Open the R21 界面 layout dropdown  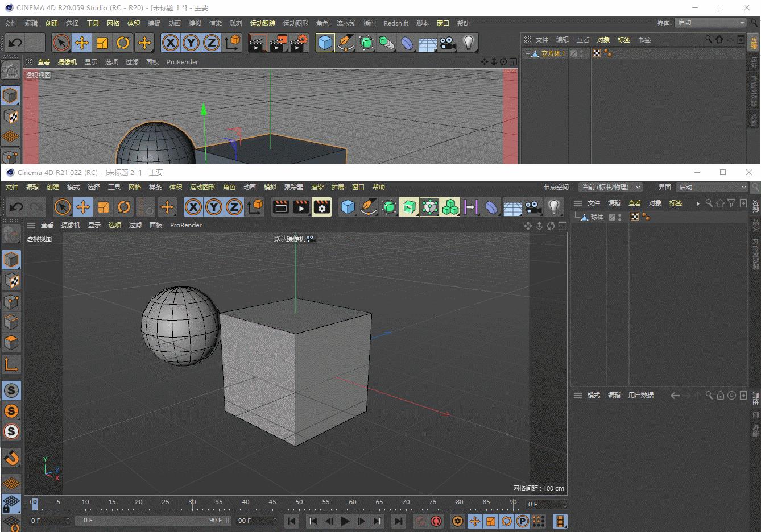tap(712, 187)
